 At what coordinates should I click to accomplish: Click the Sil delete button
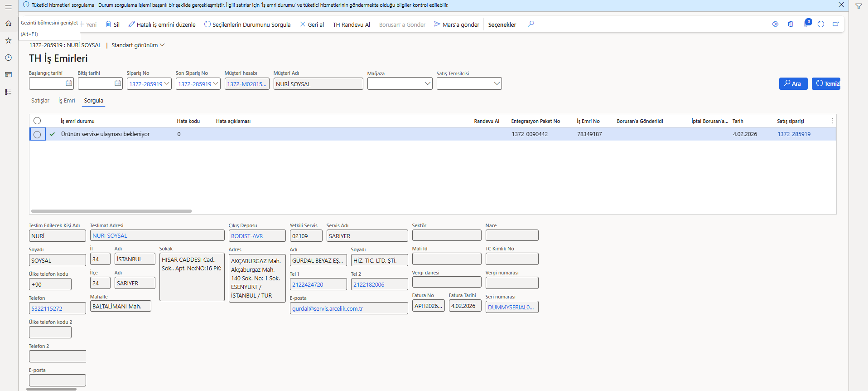(x=112, y=24)
